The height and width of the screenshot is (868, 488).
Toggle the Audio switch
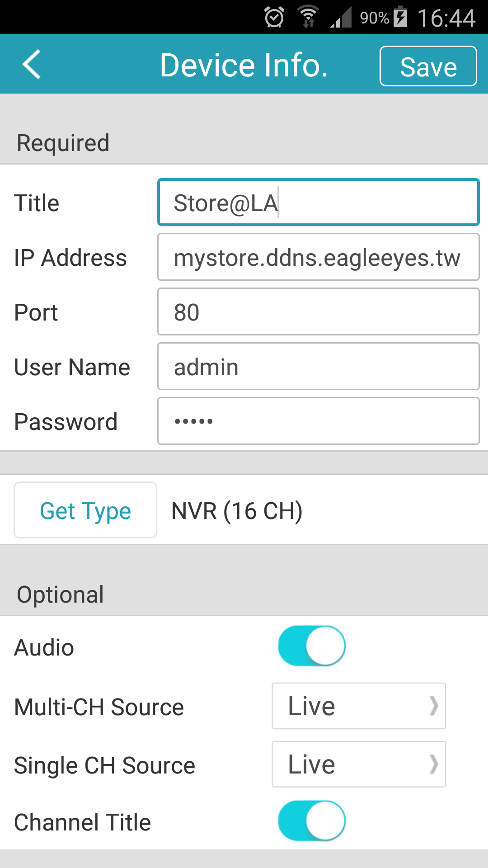312,646
